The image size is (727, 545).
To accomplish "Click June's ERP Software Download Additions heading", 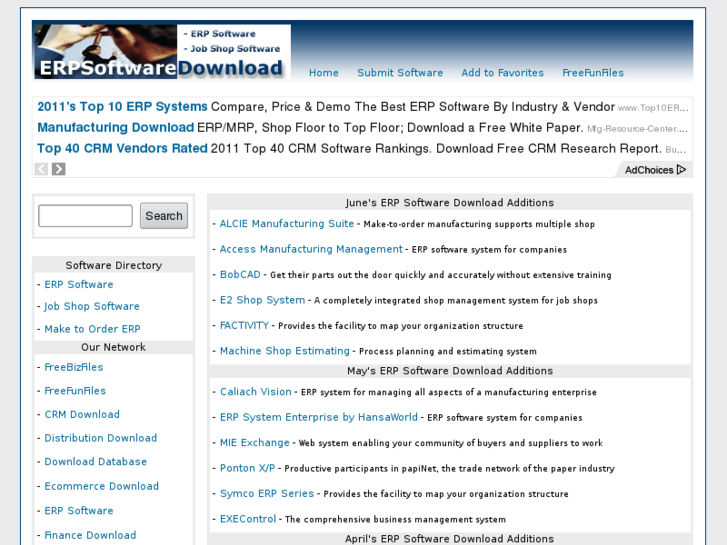I will tap(450, 203).
